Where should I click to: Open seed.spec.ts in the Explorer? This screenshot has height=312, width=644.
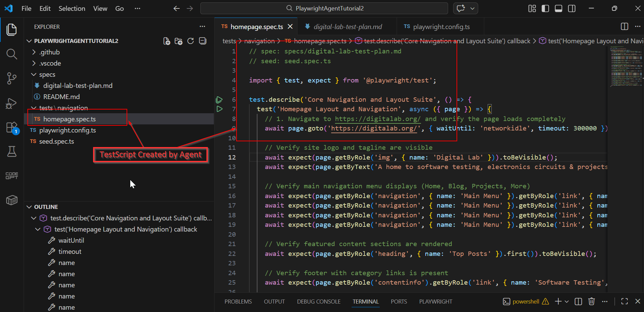(x=57, y=141)
